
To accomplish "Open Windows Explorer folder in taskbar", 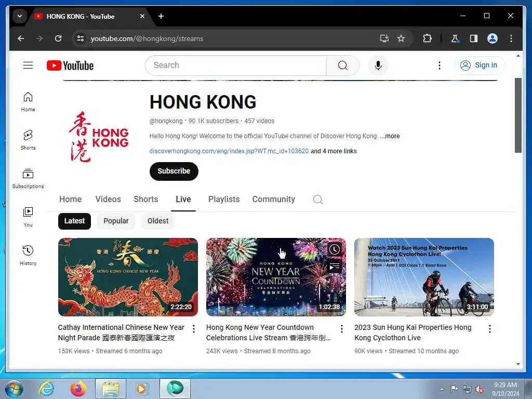I will click(x=111, y=389).
